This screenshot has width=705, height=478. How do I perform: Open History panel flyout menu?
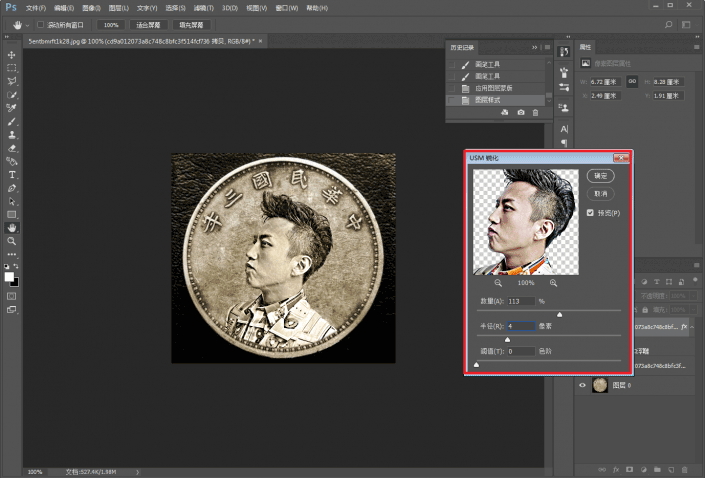(547, 47)
